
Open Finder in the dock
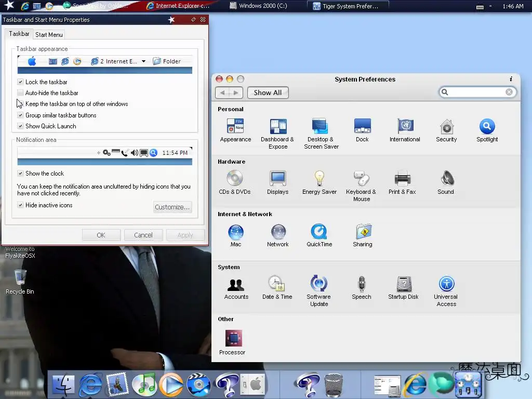click(63, 385)
